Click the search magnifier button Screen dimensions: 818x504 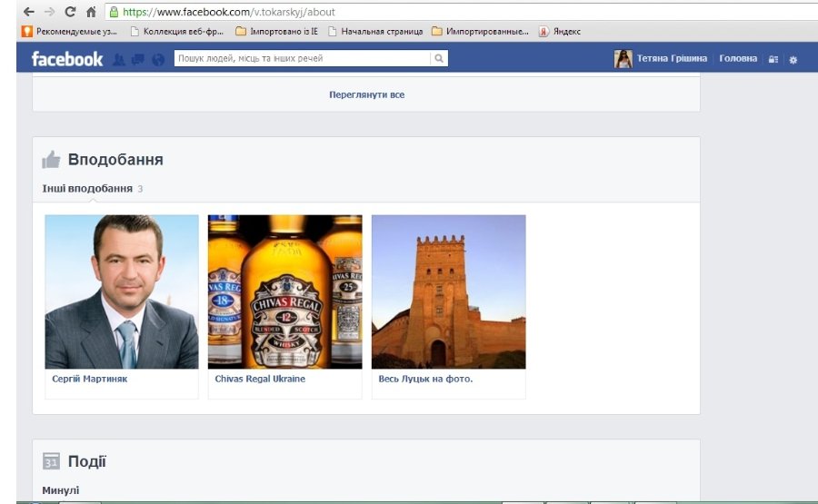(438, 59)
